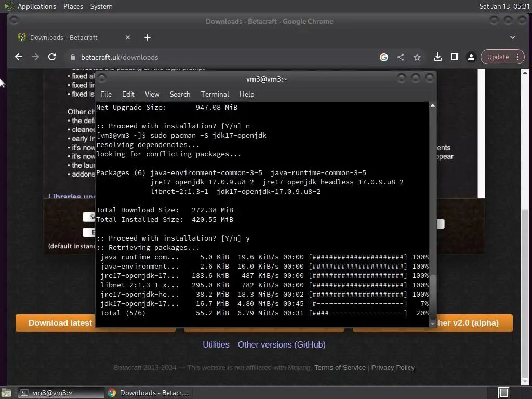This screenshot has width=532, height=399.
Task: Open the terminal Edit menu
Action: click(x=128, y=94)
